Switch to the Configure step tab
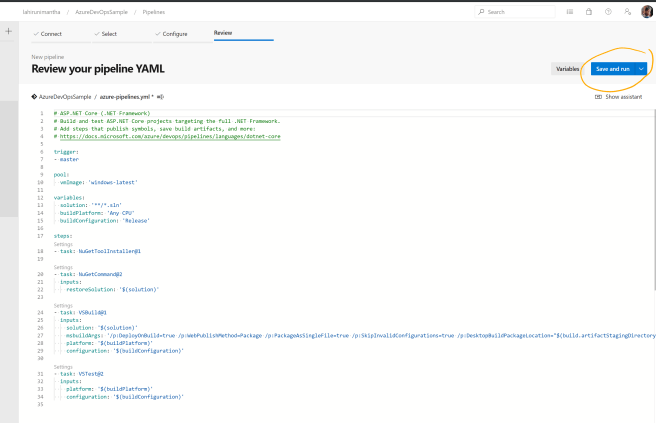The width and height of the screenshot is (656, 423). [177, 33]
